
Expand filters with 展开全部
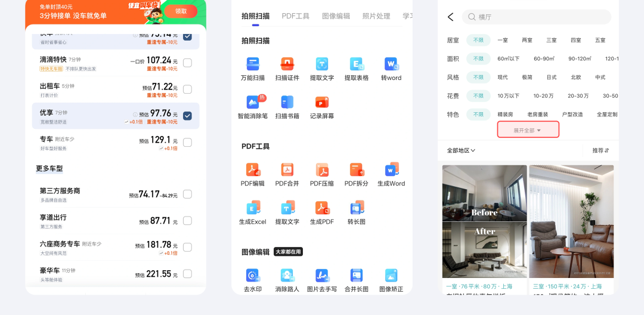tap(528, 130)
